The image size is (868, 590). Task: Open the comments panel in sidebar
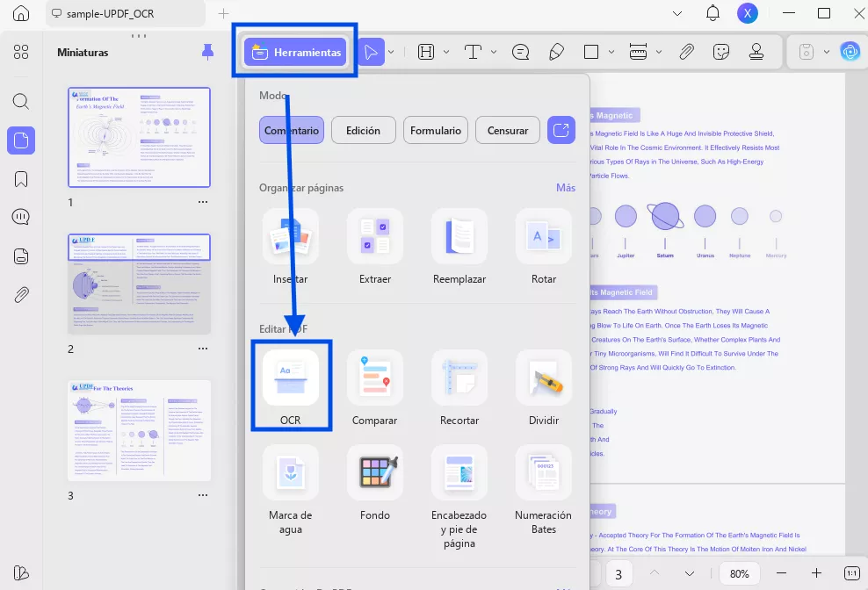tap(21, 216)
